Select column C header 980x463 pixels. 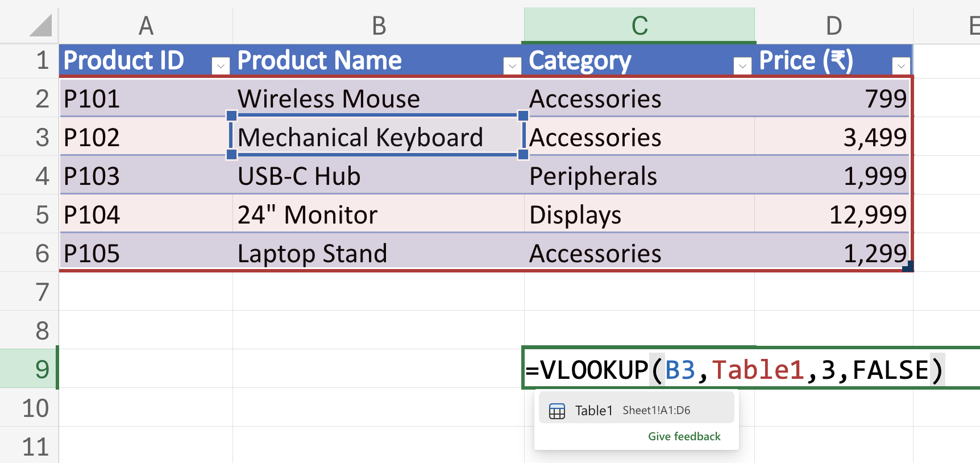point(640,26)
